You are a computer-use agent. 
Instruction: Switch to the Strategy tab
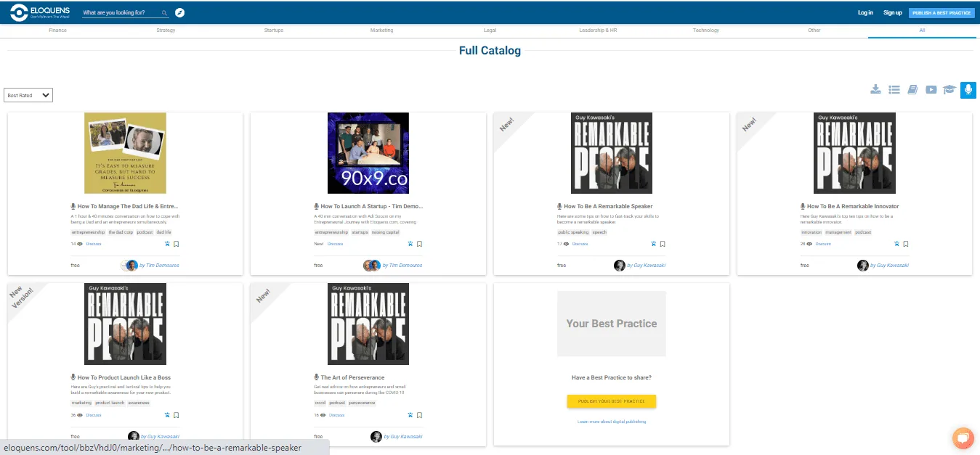166,30
